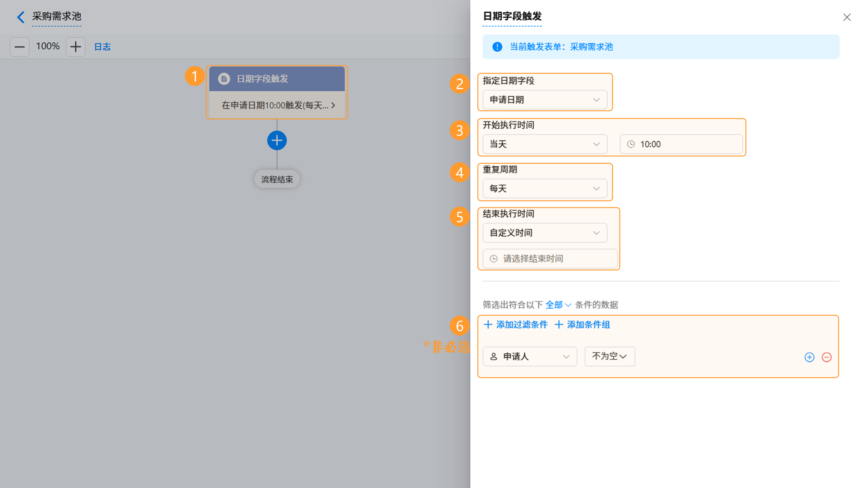Click the document icon in trigger node

click(x=224, y=79)
